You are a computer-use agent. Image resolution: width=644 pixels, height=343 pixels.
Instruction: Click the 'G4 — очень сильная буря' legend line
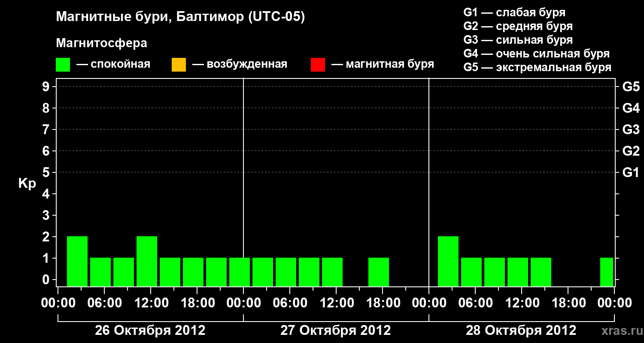click(x=536, y=54)
